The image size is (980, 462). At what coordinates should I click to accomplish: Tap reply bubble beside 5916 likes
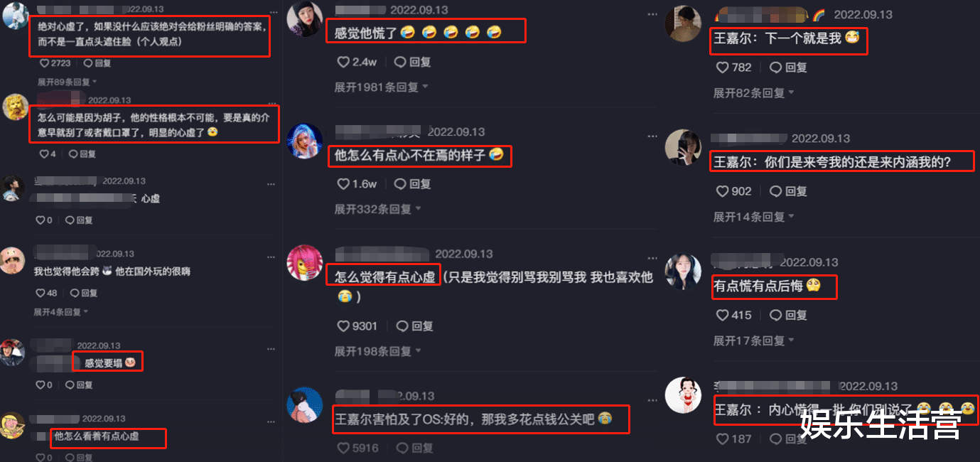401,448
